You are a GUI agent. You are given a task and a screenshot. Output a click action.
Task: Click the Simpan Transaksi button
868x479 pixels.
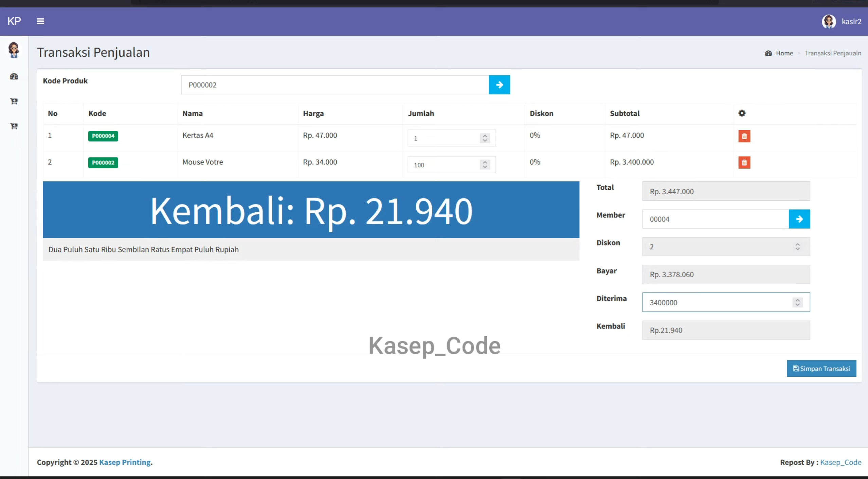(x=821, y=369)
